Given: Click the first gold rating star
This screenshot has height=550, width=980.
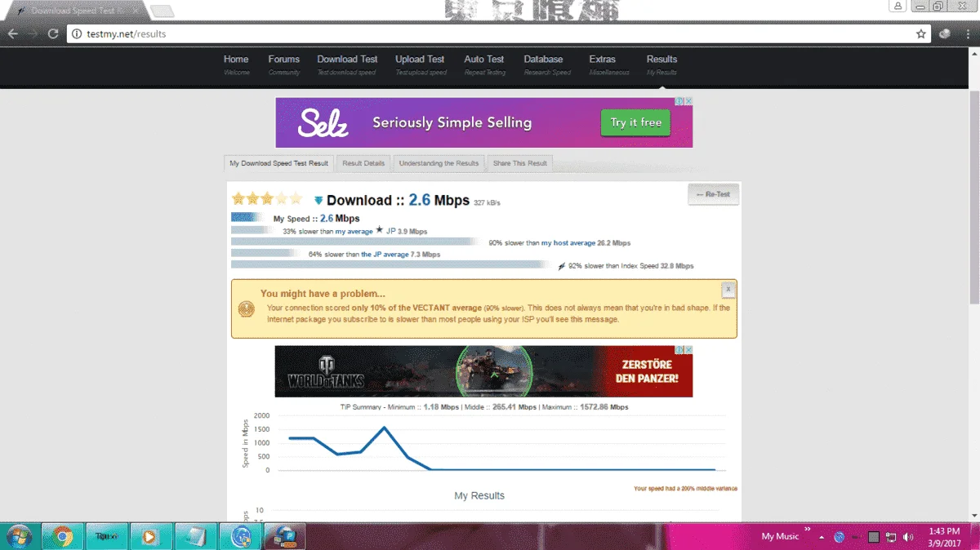Looking at the screenshot, I should (x=238, y=198).
